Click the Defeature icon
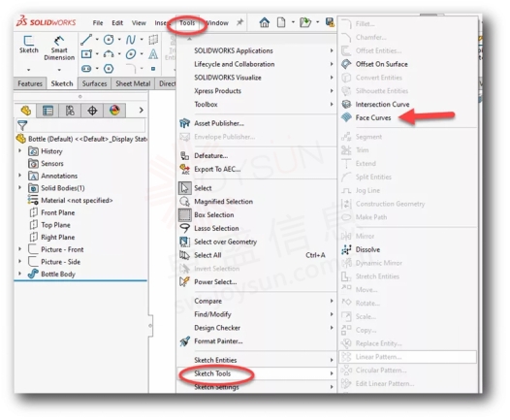Image resolution: width=510 pixels, height=420 pixels. [x=185, y=156]
